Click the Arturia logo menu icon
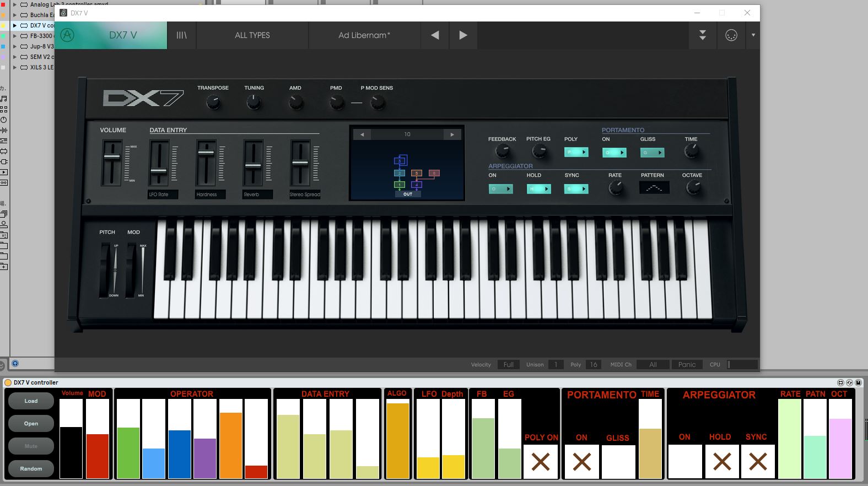 pyautogui.click(x=67, y=35)
